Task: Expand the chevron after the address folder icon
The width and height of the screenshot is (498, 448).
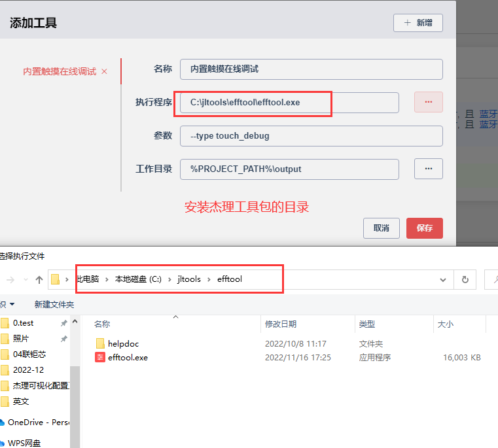Action: pyautogui.click(x=67, y=280)
